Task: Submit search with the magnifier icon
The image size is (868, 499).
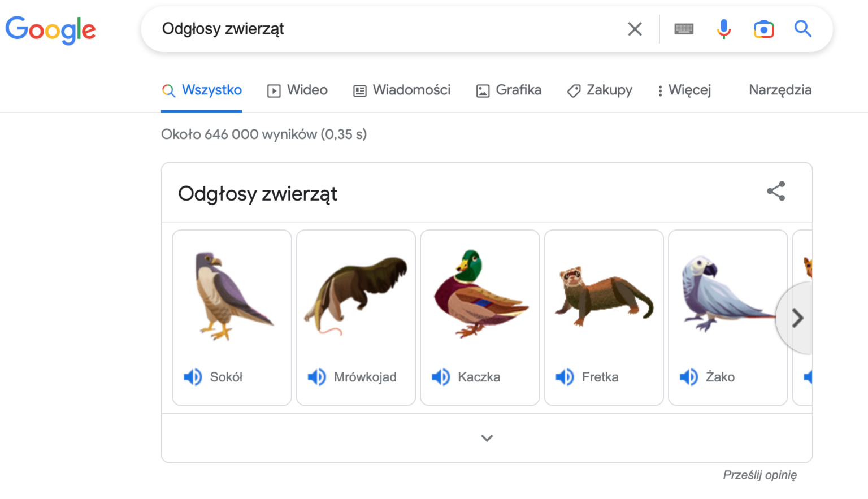Action: [x=803, y=29]
